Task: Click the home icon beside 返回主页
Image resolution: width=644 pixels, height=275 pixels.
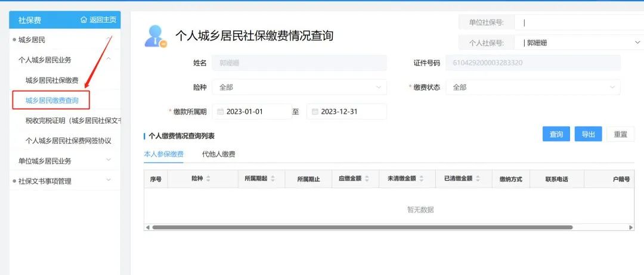Action: click(x=83, y=20)
